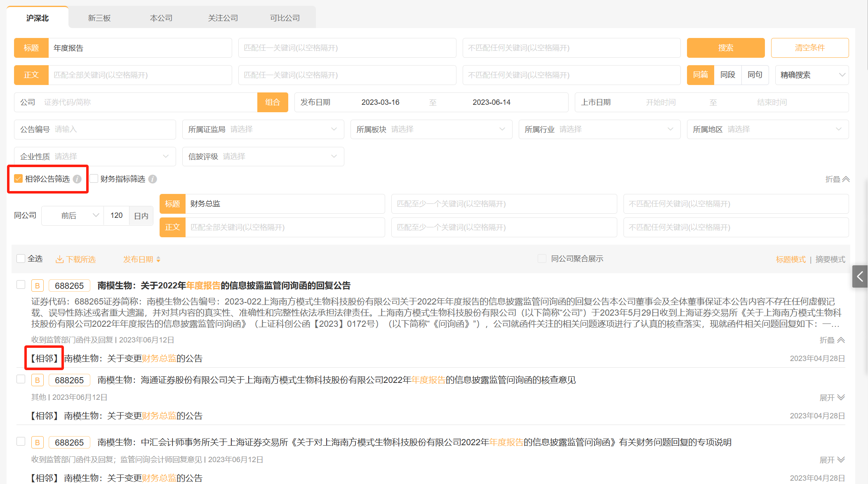Choose the 同句 match scope option

point(755,75)
